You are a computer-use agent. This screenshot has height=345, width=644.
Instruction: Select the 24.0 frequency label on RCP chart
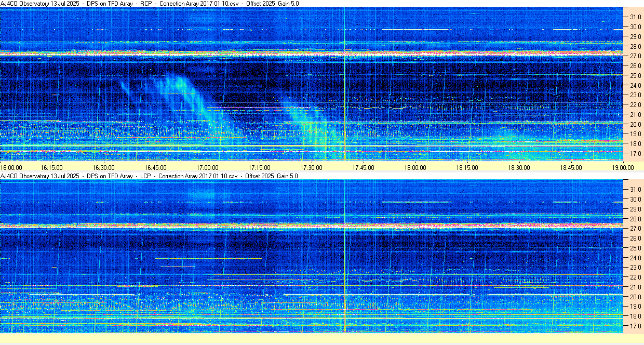pos(636,85)
